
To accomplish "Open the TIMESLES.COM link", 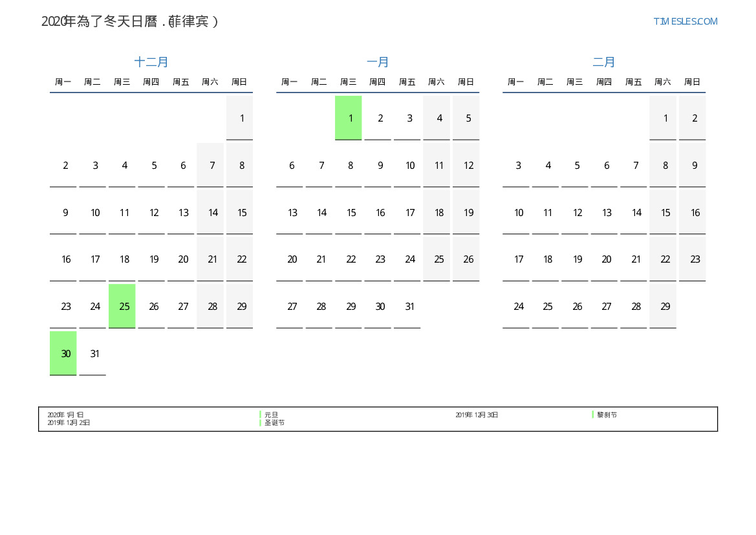I will 685,21.
